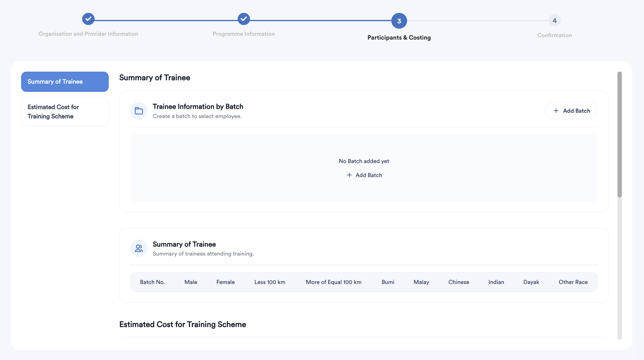644x360 pixels.
Task: Click the Organisation and Provider Information checkmark step
Action: point(88,19)
